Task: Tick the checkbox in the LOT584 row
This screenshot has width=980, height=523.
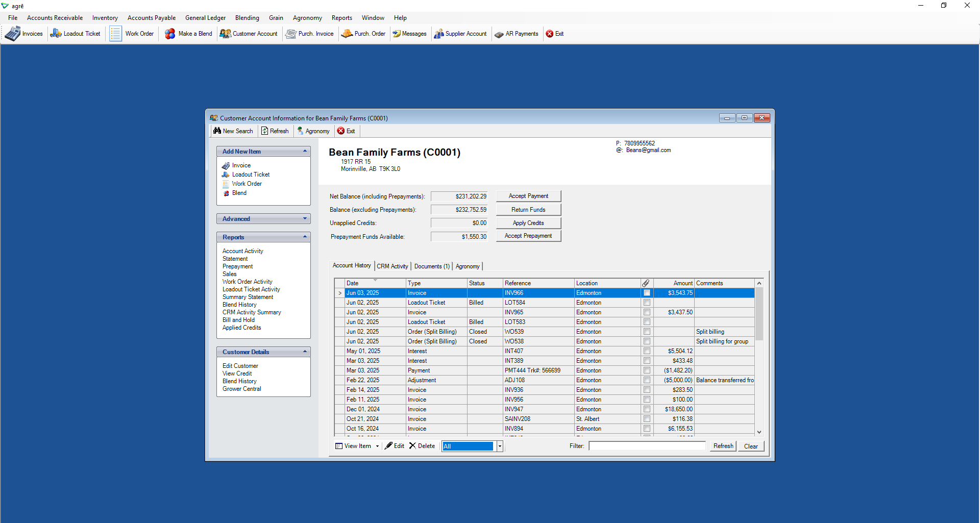Action: [647, 303]
